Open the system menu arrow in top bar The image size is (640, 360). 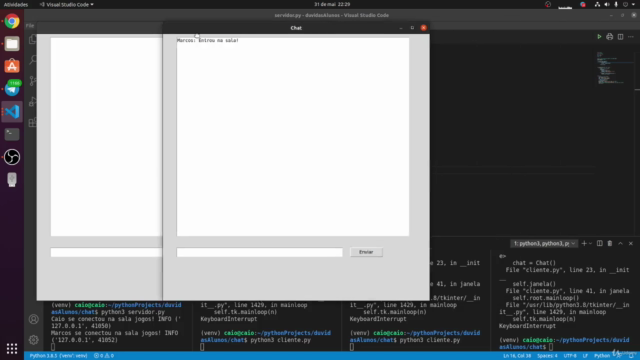(633, 4)
